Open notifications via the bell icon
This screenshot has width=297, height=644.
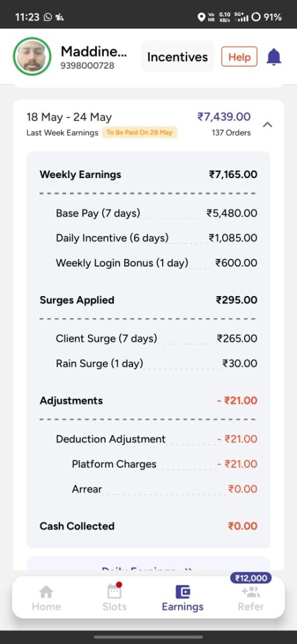tap(274, 56)
